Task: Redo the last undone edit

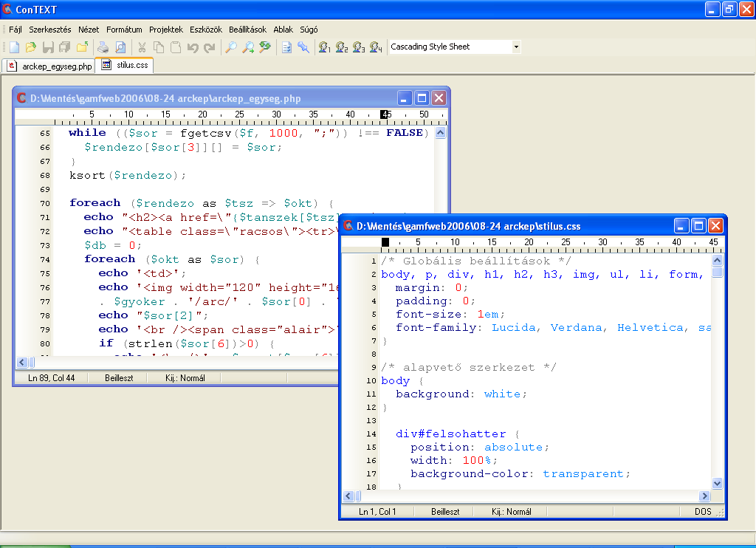Action: [x=209, y=47]
